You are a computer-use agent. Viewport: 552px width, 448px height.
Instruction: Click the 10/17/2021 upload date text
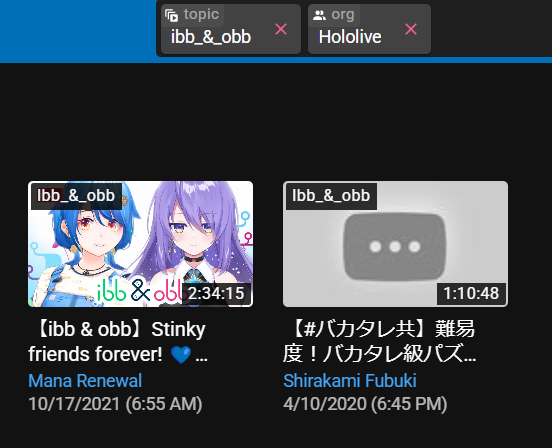(115, 404)
